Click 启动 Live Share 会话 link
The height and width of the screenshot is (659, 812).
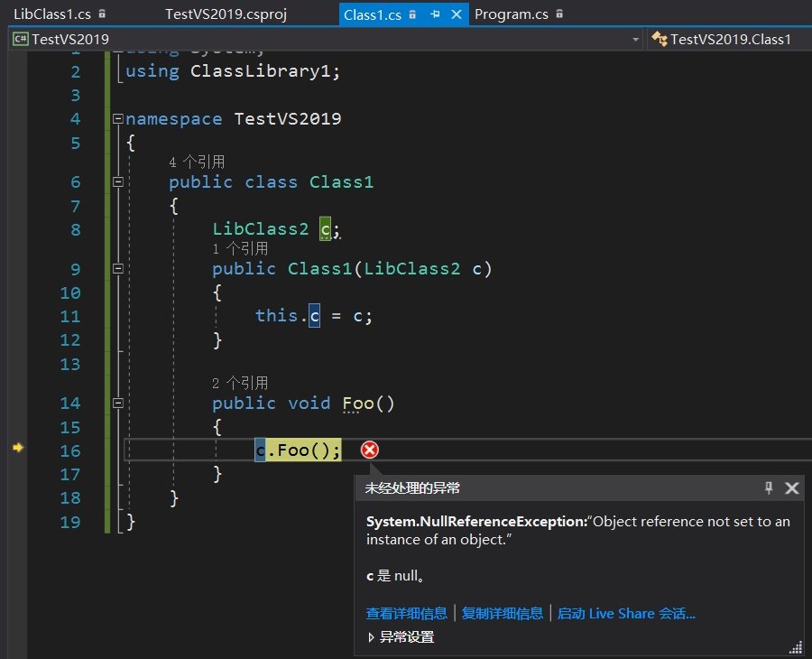tap(626, 613)
